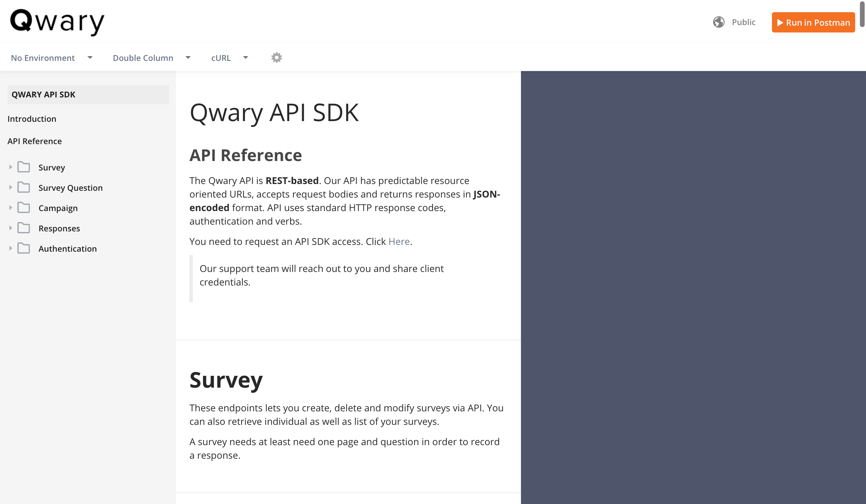Go to API Reference in sidebar
This screenshot has height=504, width=866.
(35, 141)
